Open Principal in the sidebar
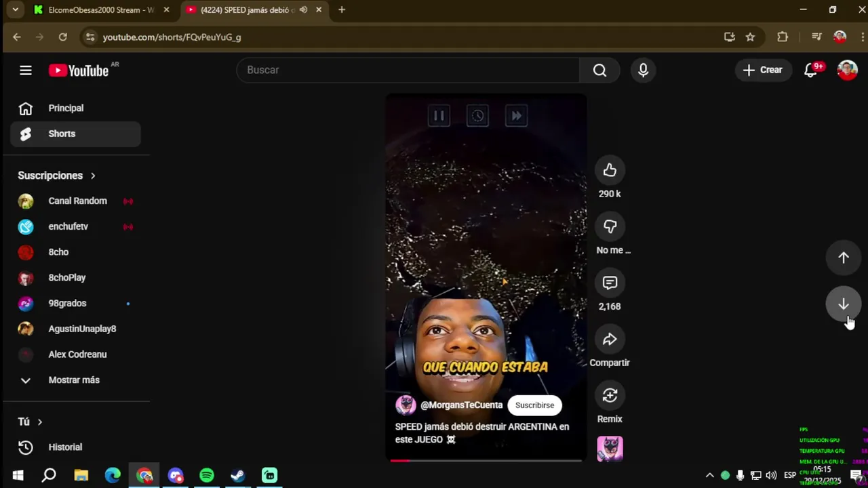Screen dimensions: 868x488 [x=75, y=108]
